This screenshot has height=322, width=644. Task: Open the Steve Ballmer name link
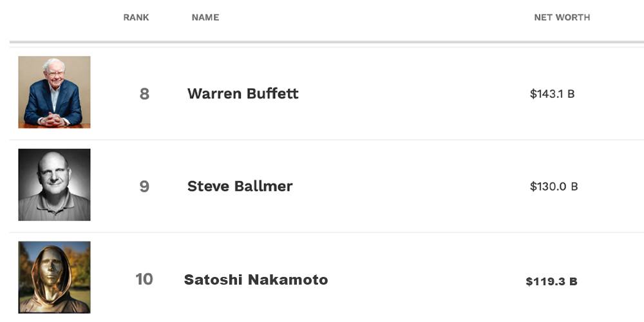(x=240, y=186)
